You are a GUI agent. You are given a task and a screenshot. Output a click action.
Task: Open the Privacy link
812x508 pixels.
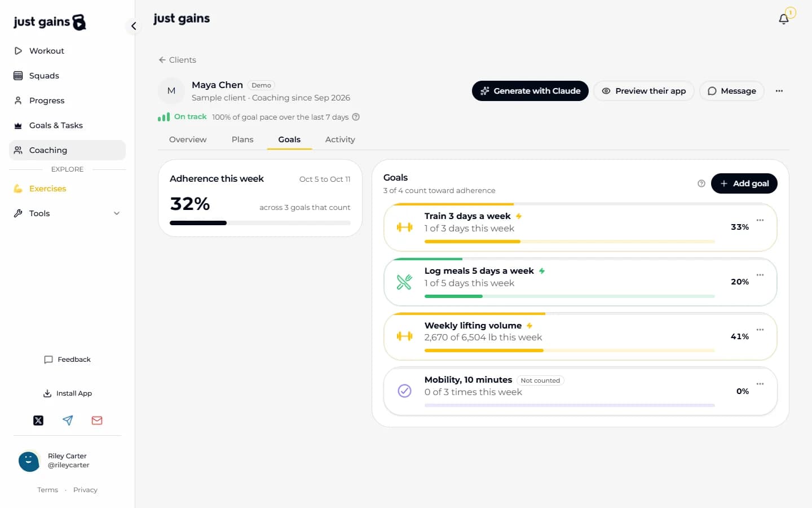coord(85,490)
